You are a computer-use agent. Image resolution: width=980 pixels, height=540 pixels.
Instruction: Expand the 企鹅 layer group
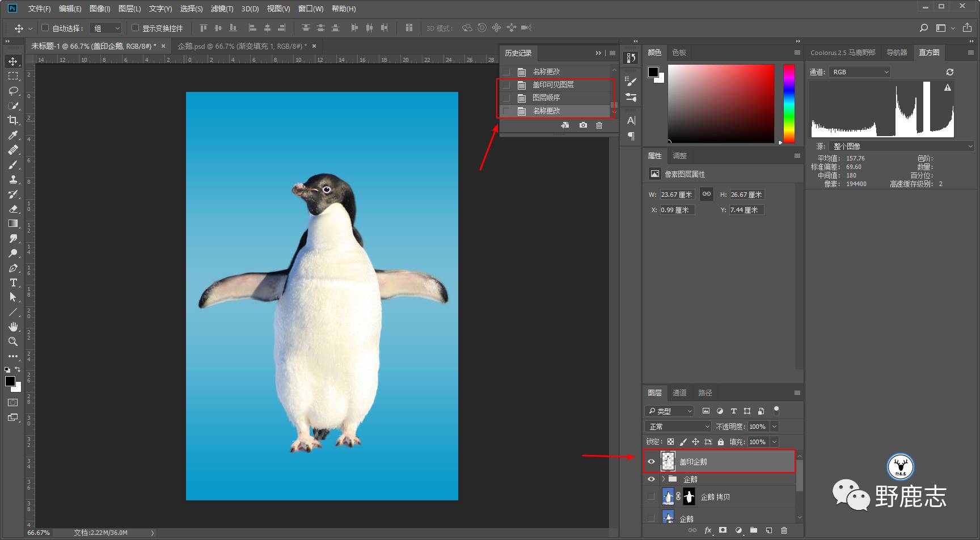(x=663, y=479)
